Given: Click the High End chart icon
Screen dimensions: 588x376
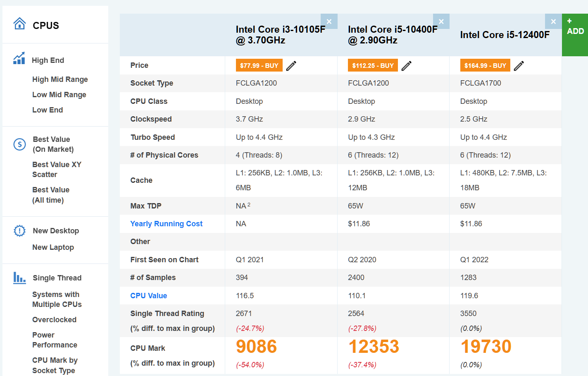Looking at the screenshot, I should pos(19,59).
